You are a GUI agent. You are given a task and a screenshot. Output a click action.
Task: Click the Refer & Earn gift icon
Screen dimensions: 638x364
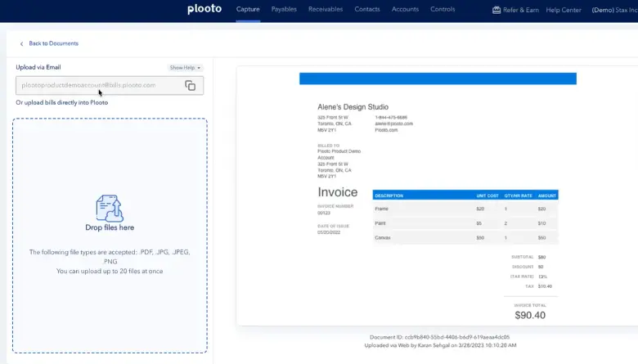tap(496, 10)
